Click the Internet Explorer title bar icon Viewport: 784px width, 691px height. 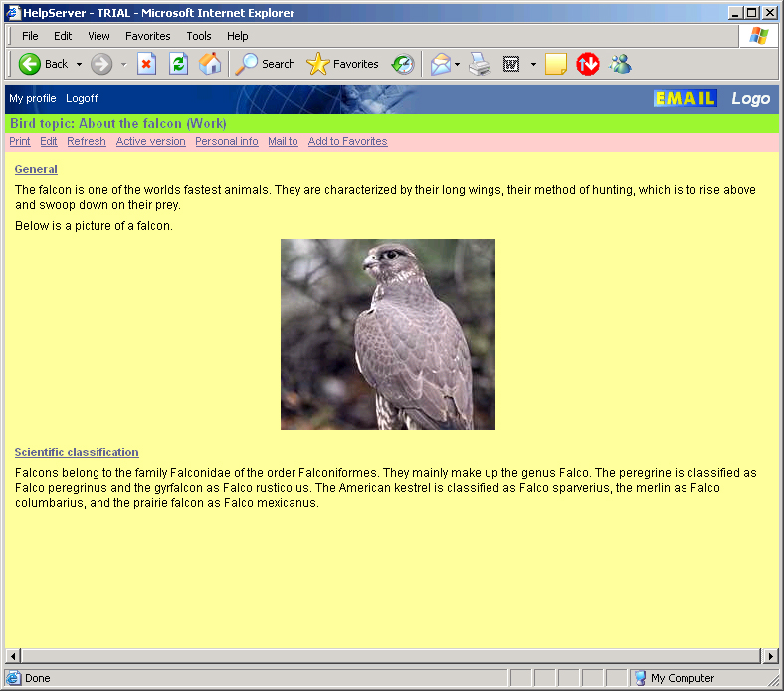point(14,13)
